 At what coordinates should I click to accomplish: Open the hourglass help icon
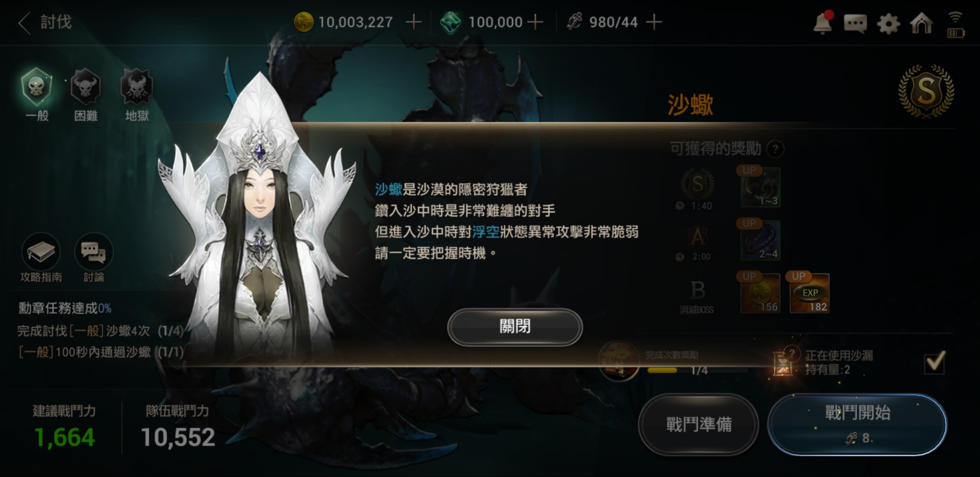click(x=792, y=353)
